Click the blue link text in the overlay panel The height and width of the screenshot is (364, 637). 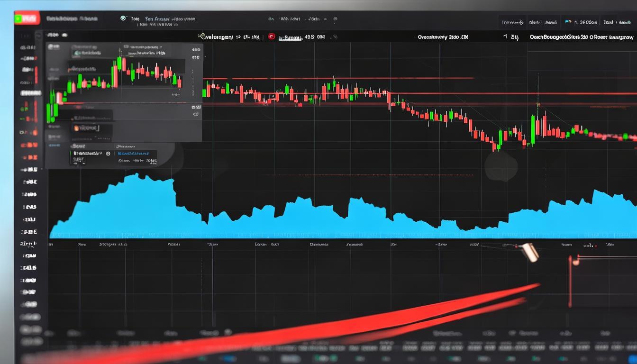point(134,154)
